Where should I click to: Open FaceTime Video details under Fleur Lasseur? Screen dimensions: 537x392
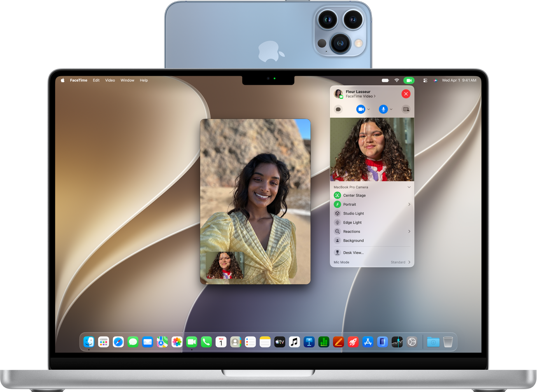(x=360, y=96)
